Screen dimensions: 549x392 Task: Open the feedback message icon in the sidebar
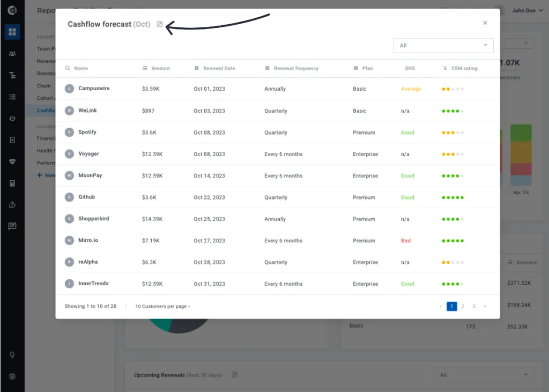[12, 226]
